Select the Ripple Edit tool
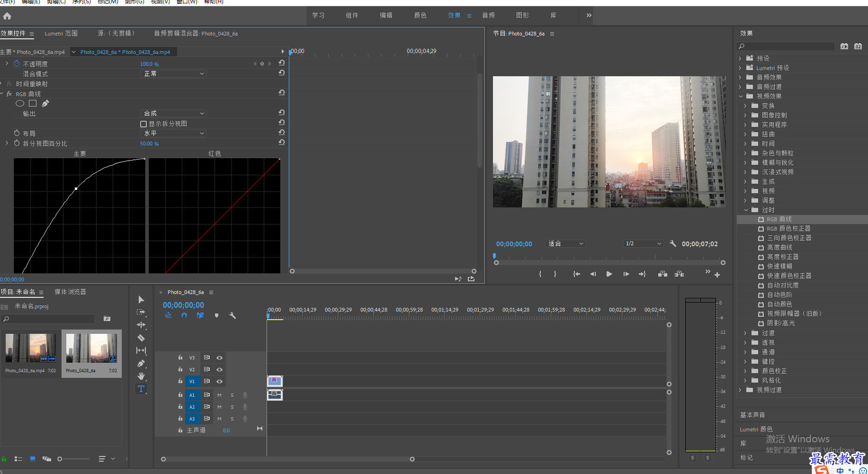The height and width of the screenshot is (474, 868). click(x=141, y=325)
